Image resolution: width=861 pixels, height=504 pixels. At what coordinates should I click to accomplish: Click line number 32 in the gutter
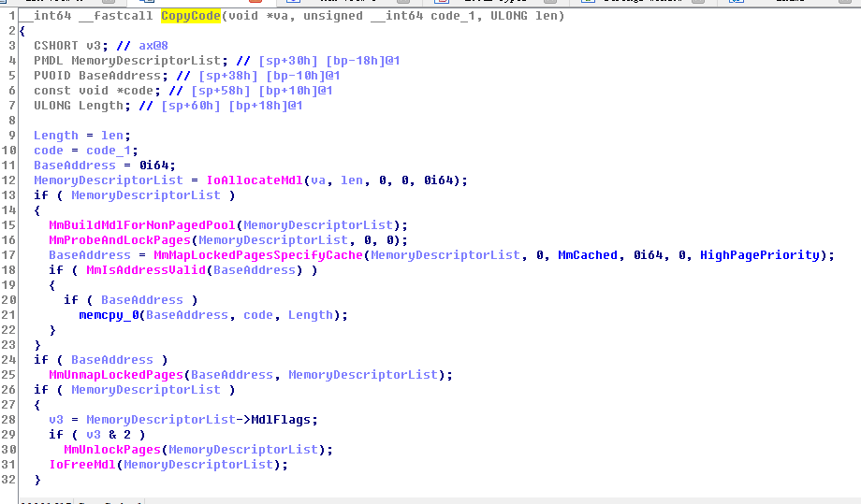tap(8, 480)
